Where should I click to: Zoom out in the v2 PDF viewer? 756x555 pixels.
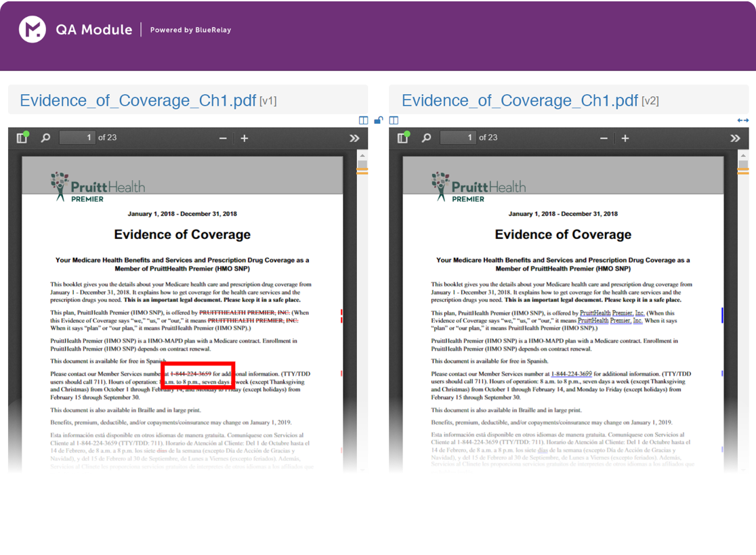tap(604, 138)
